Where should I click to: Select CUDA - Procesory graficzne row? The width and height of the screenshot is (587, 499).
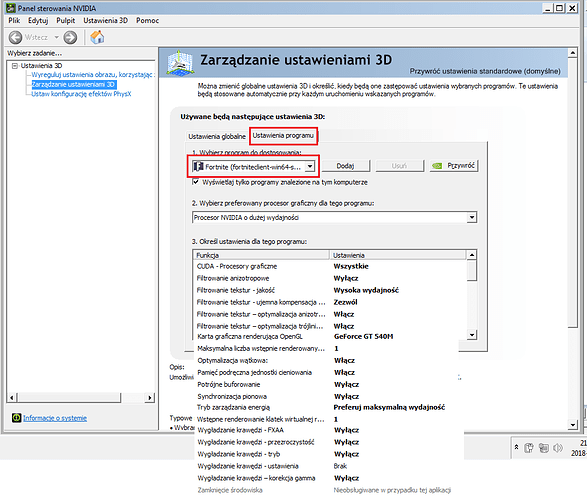pyautogui.click(x=329, y=266)
